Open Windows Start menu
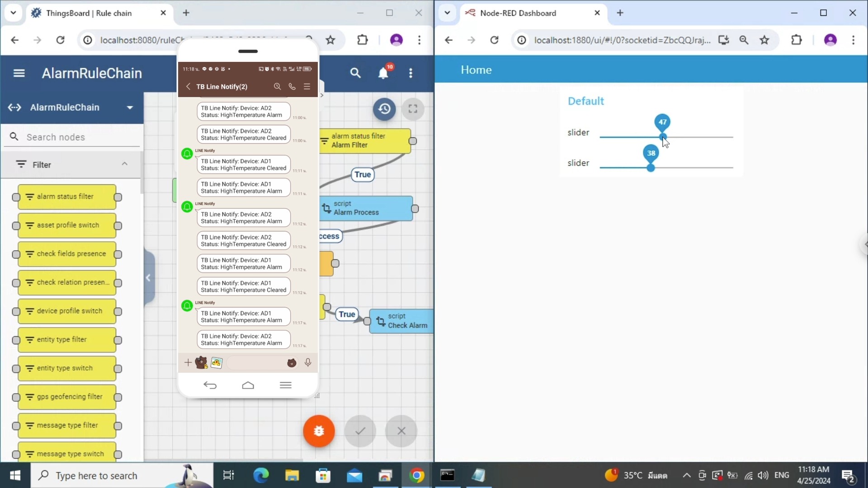 (15, 475)
